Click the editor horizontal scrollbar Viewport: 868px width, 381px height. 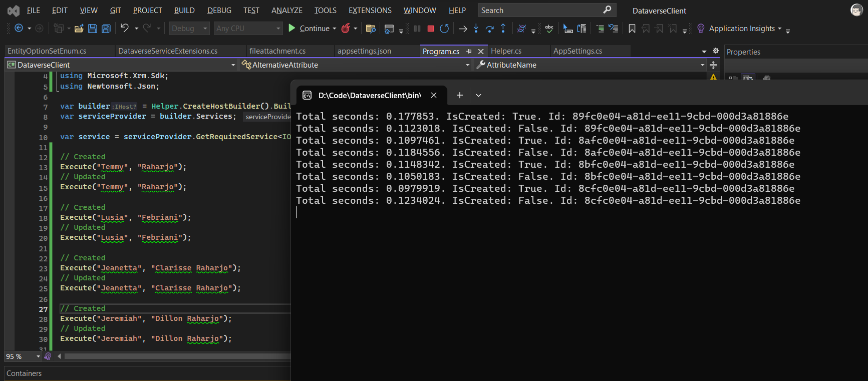[178, 356]
